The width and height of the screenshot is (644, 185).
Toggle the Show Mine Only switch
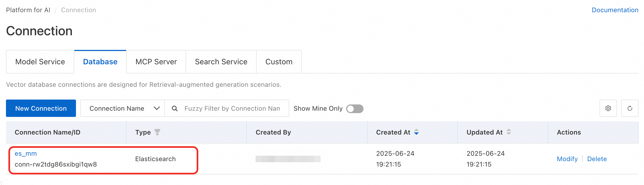355,109
